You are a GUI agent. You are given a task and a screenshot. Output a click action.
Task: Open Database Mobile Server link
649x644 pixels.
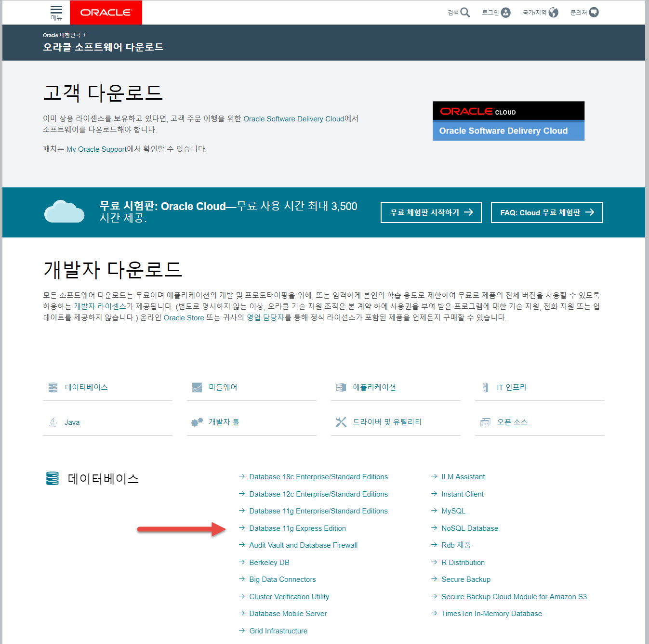click(x=288, y=614)
